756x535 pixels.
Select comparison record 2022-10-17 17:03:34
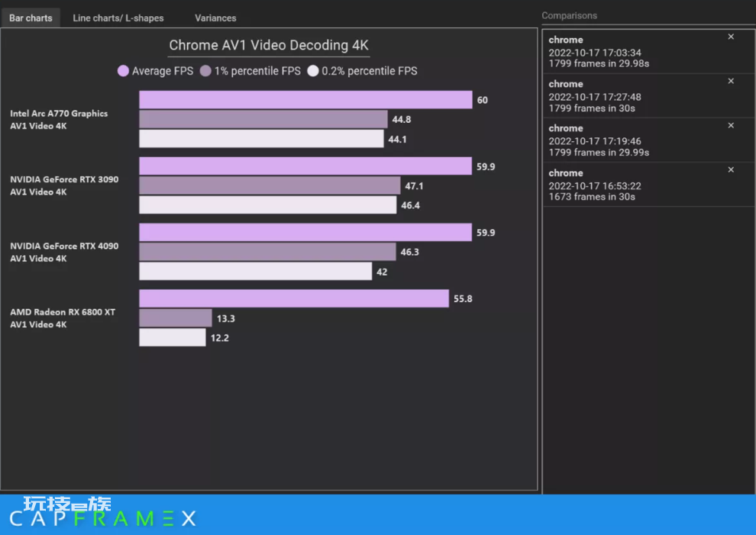(x=648, y=52)
